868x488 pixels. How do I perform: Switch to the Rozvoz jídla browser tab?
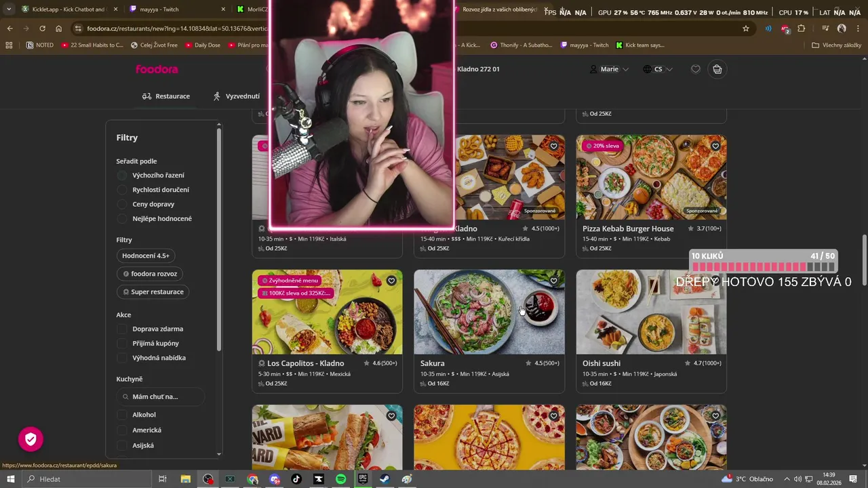coord(500,9)
